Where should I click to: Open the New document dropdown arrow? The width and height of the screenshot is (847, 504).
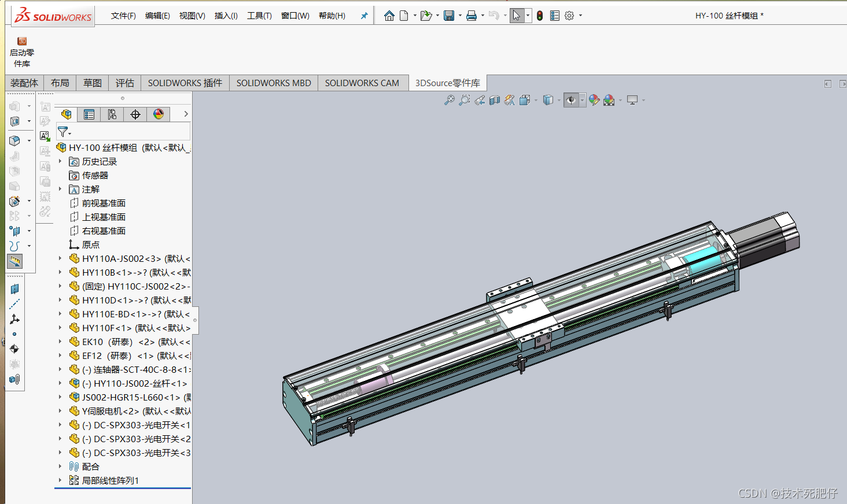coord(415,16)
